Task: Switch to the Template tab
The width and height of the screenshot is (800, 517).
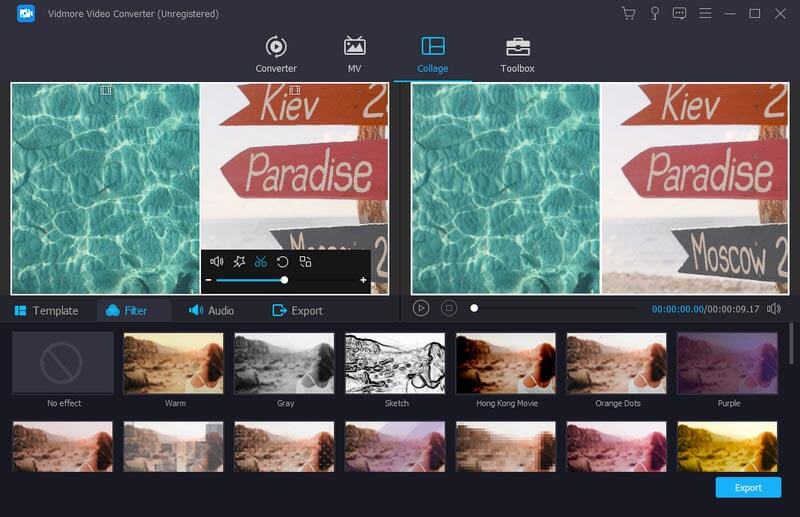Action: 45,311
